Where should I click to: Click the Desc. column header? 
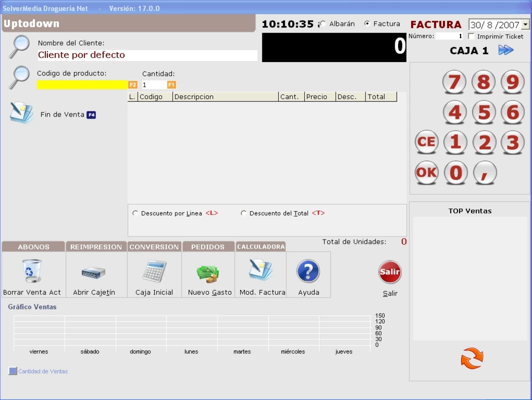tap(351, 97)
